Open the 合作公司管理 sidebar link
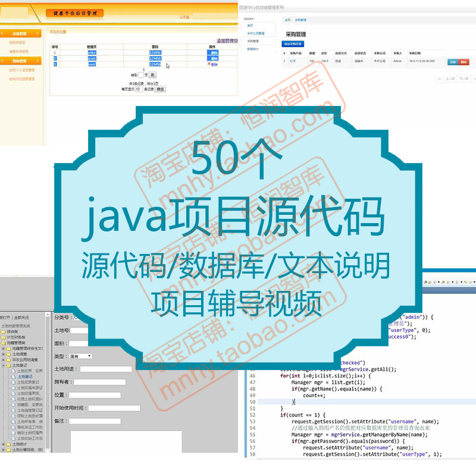This screenshot has width=476, height=476. point(256,33)
